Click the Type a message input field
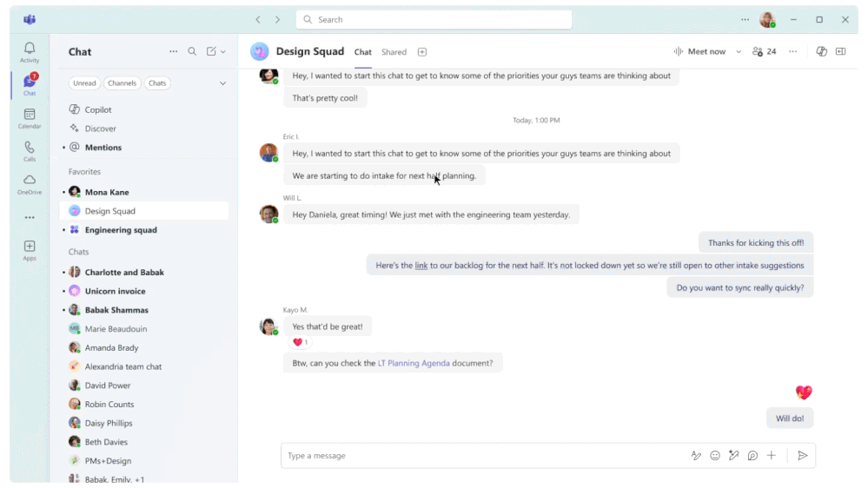The width and height of the screenshot is (868, 488). 483,455
